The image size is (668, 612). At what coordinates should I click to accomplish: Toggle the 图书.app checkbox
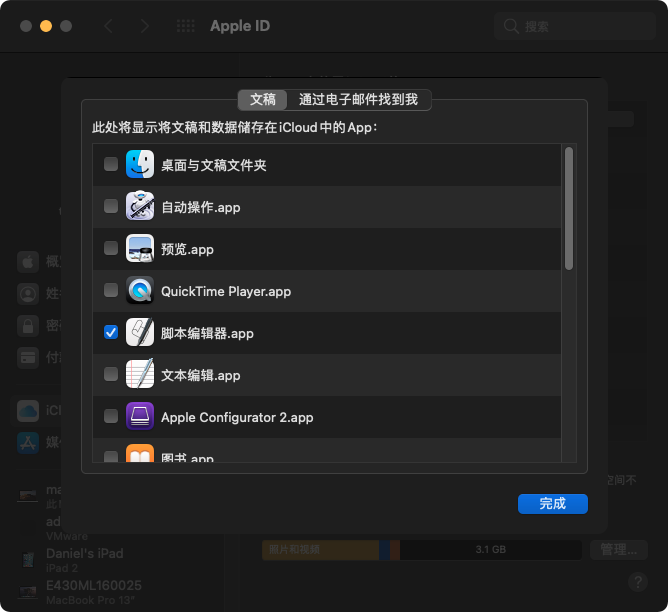coord(111,457)
